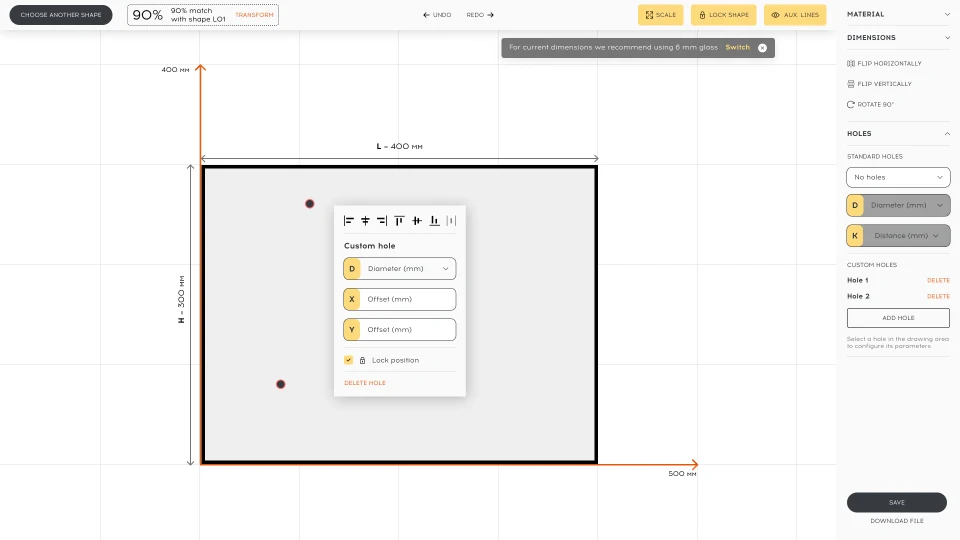Click Switch in the 6 mm glass notice
The height and width of the screenshot is (540, 960).
pos(737,47)
